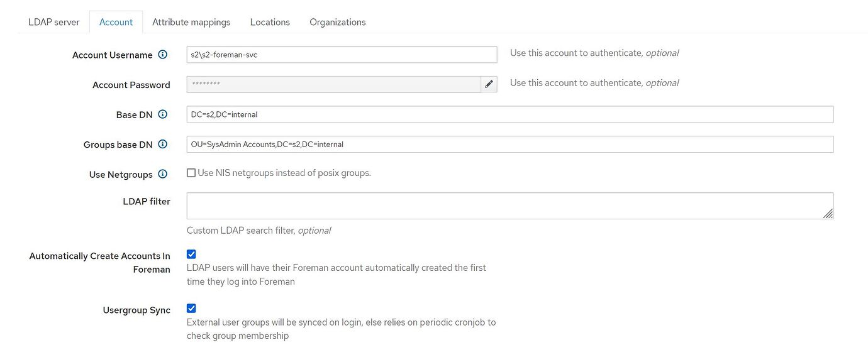868x362 pixels.
Task: Click the masked Account Password field
Action: point(333,84)
